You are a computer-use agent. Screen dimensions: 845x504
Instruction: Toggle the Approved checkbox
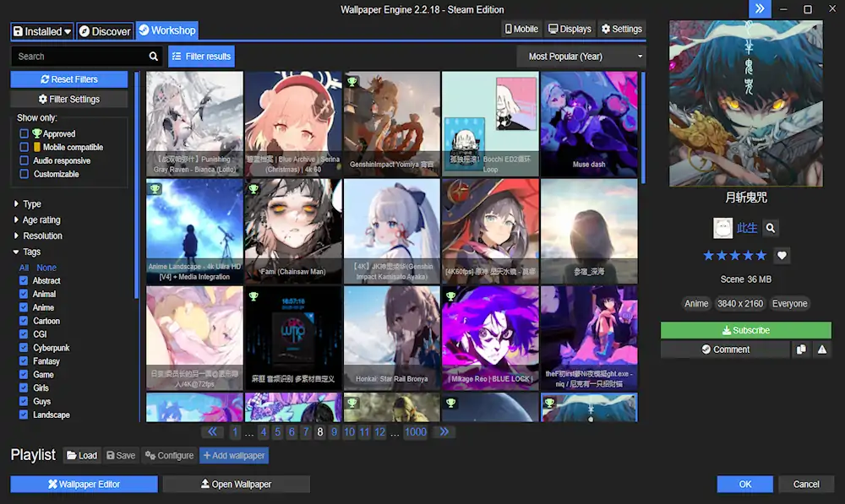(25, 133)
